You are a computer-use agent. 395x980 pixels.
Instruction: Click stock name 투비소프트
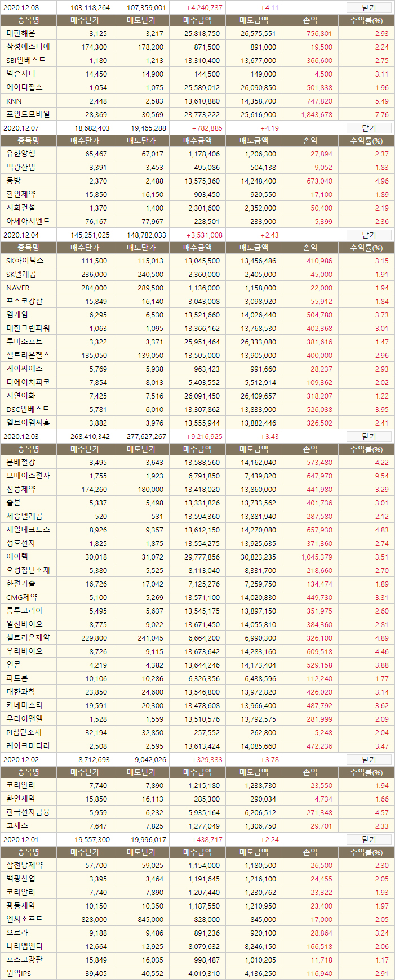(24, 342)
